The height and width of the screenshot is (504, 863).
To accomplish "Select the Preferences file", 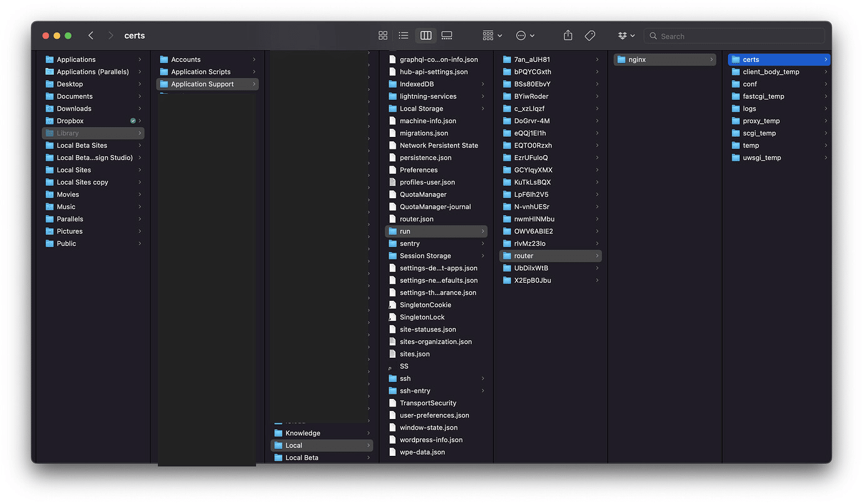I will 436,170.
